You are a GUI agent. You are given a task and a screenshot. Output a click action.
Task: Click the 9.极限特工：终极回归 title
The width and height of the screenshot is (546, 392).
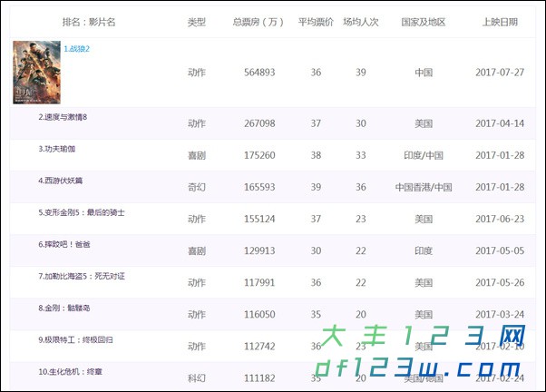coord(76,339)
